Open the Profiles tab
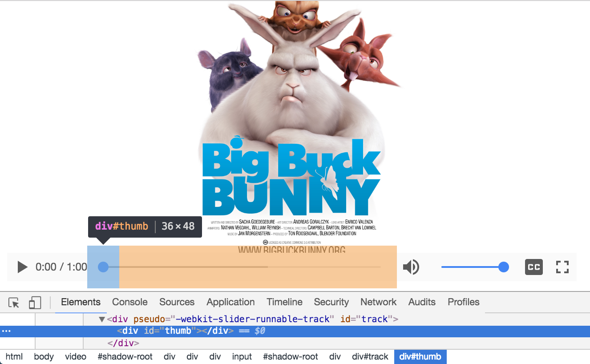This screenshot has height=364, width=590. [x=463, y=302]
